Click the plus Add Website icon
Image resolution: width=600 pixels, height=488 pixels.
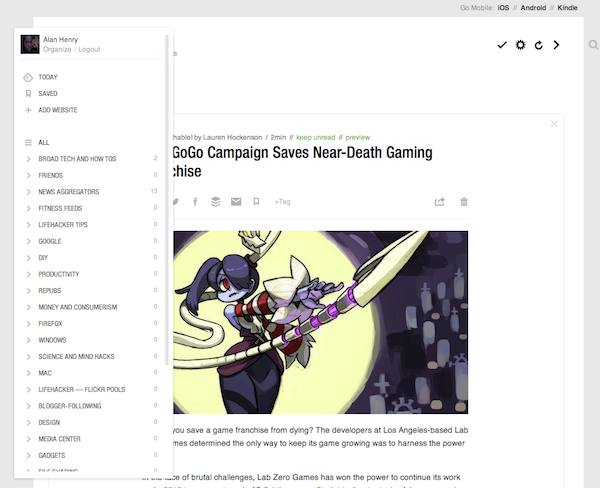(28, 110)
